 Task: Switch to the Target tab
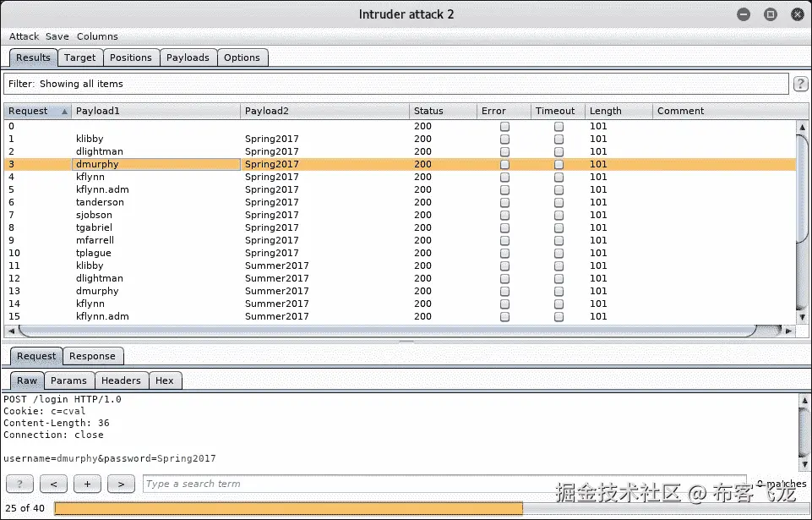[x=79, y=57]
